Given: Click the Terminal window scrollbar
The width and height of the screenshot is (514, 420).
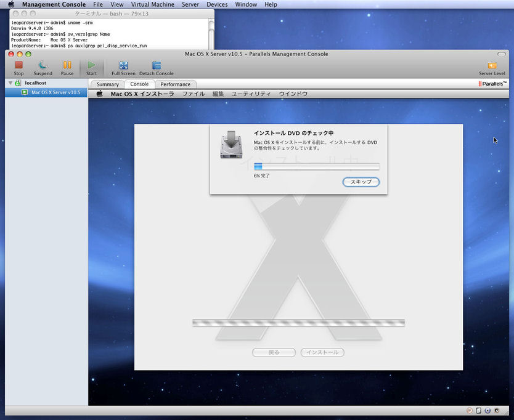Looking at the screenshot, I should [x=211, y=33].
